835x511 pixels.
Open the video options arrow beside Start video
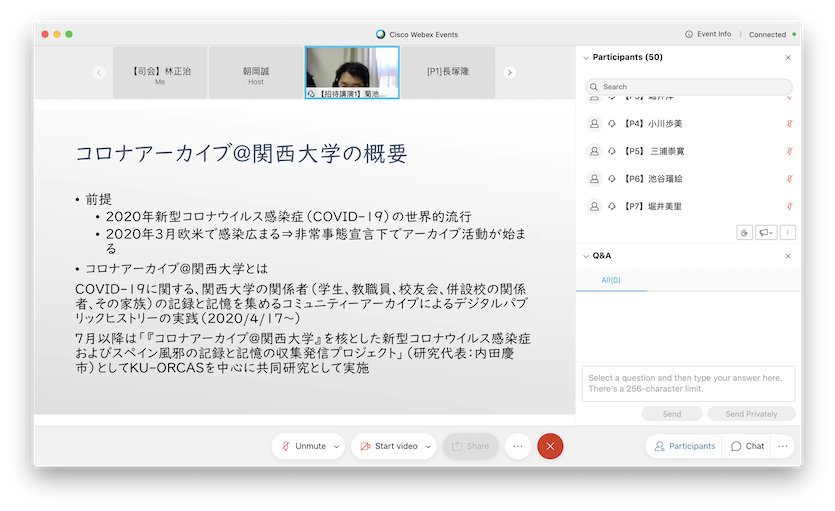pyautogui.click(x=427, y=446)
